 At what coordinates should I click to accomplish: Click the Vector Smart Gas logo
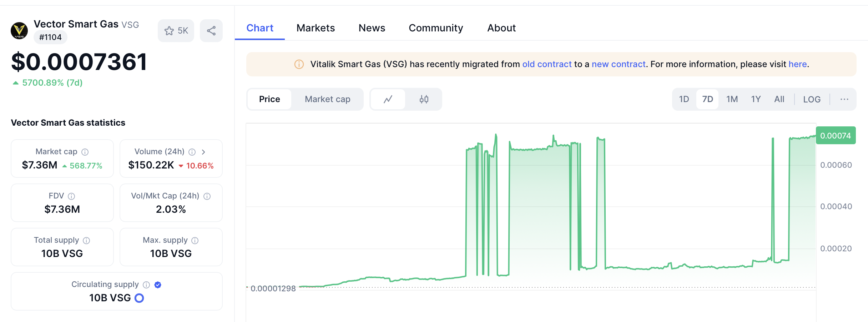pos(19,31)
